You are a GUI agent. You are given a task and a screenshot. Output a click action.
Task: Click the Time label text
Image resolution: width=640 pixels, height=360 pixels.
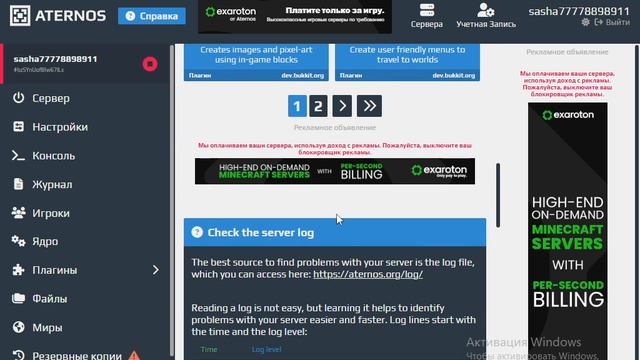[x=209, y=349]
